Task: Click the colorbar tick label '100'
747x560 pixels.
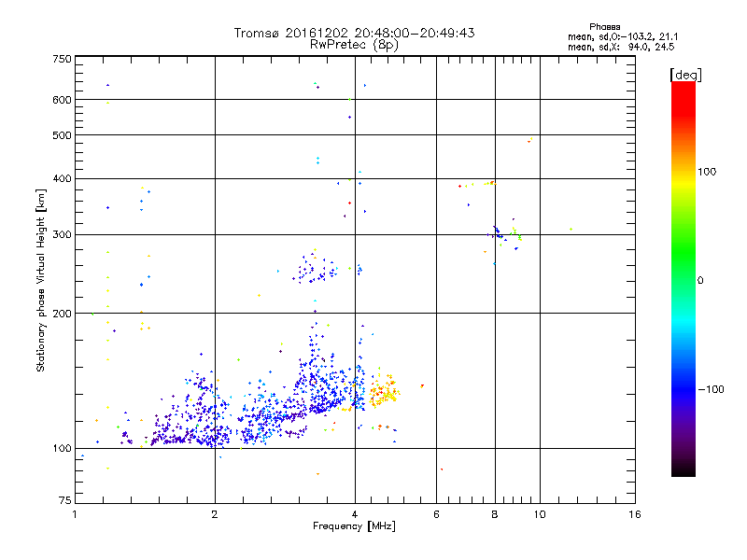Action: tap(707, 172)
